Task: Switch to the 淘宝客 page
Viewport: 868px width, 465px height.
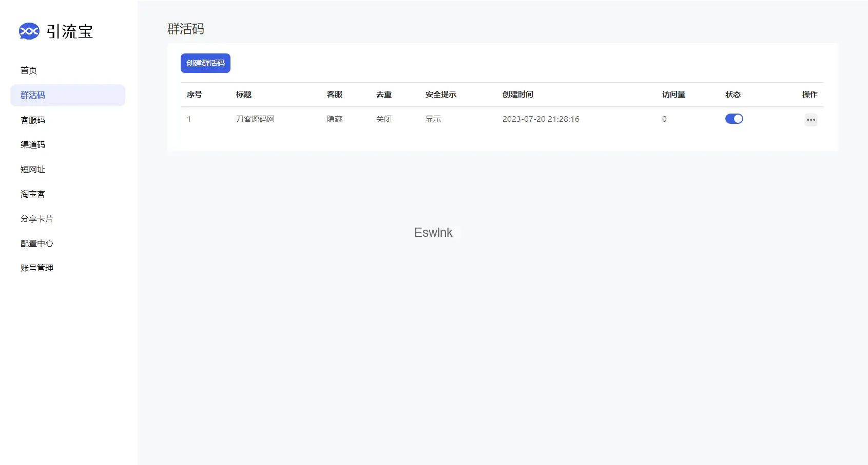Action: click(x=33, y=194)
